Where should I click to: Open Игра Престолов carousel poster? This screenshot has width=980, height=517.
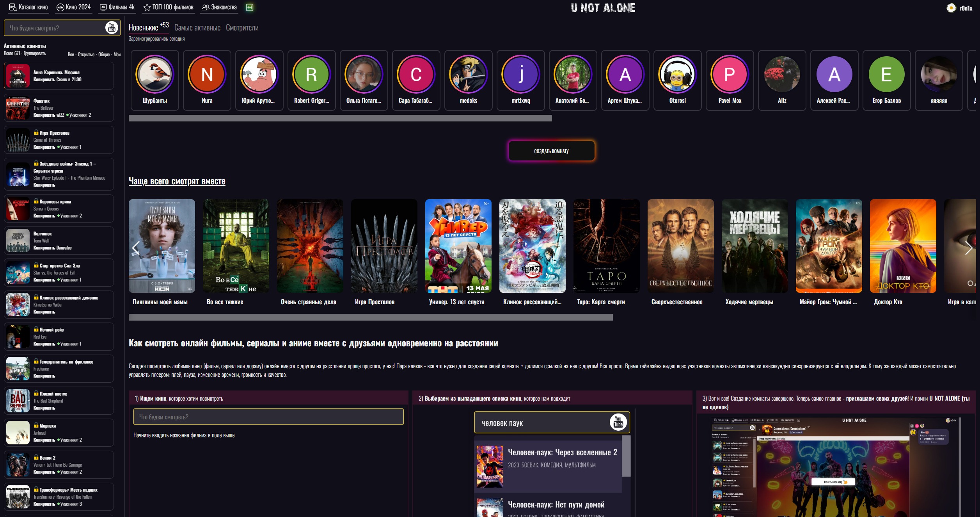(x=384, y=246)
